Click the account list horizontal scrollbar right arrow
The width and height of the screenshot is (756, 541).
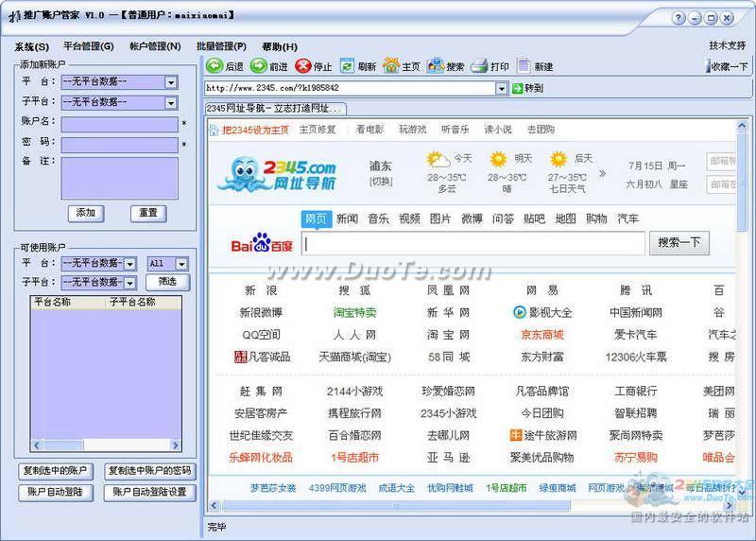(x=176, y=445)
